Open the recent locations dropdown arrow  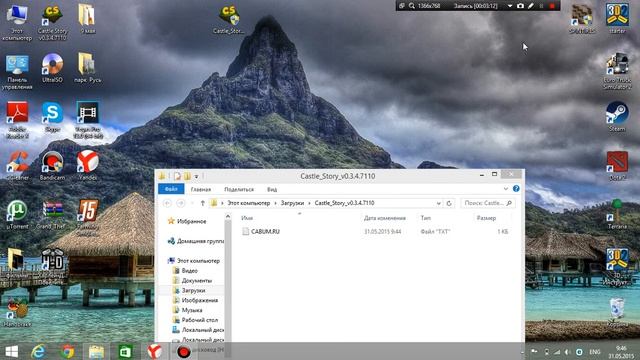(191, 203)
